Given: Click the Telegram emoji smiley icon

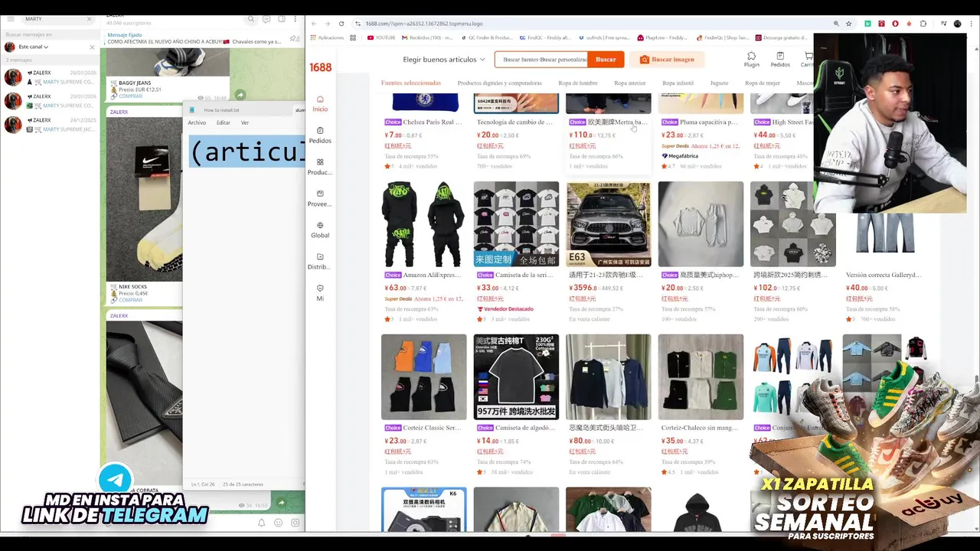Looking at the screenshot, I should point(278,523).
